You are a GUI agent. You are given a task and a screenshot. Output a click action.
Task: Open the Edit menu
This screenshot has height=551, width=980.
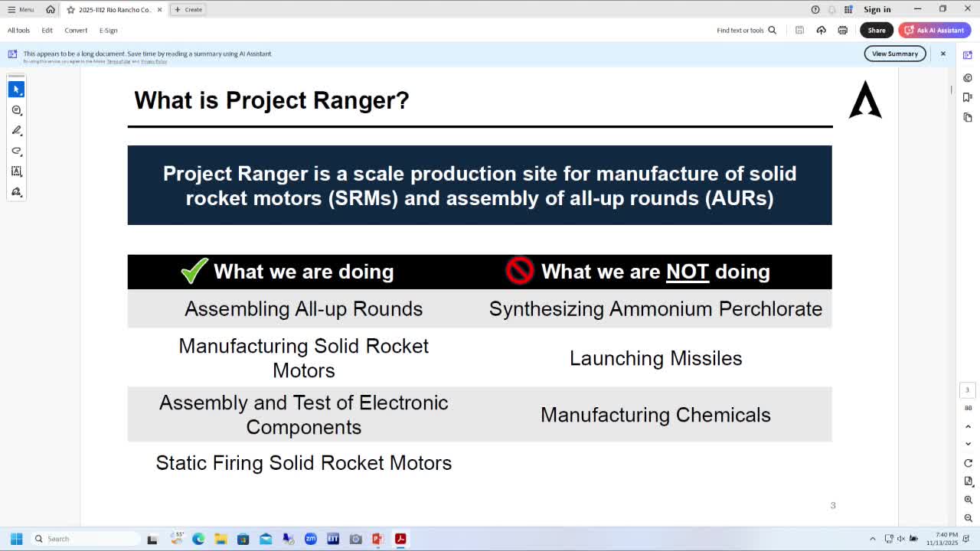[x=47, y=30]
